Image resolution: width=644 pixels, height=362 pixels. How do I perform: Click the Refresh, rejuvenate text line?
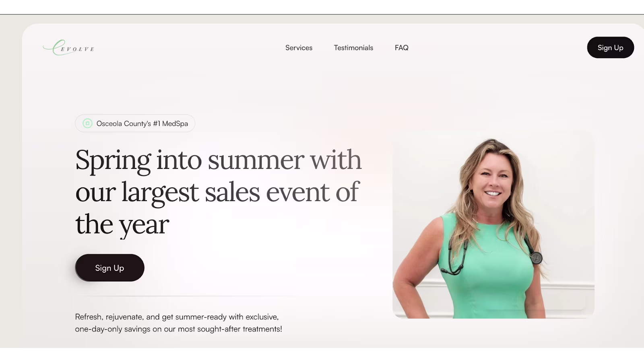(177, 317)
